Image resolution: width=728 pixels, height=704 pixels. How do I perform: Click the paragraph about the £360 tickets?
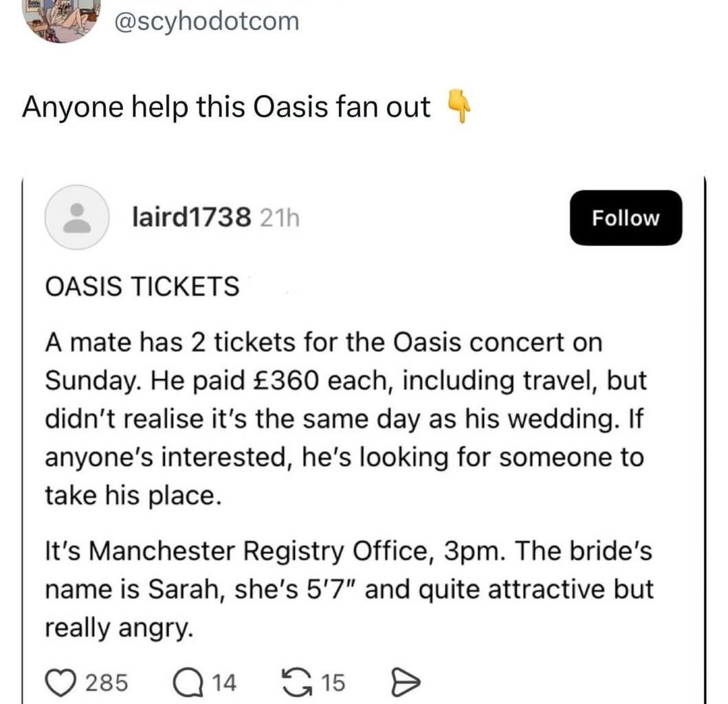346,419
